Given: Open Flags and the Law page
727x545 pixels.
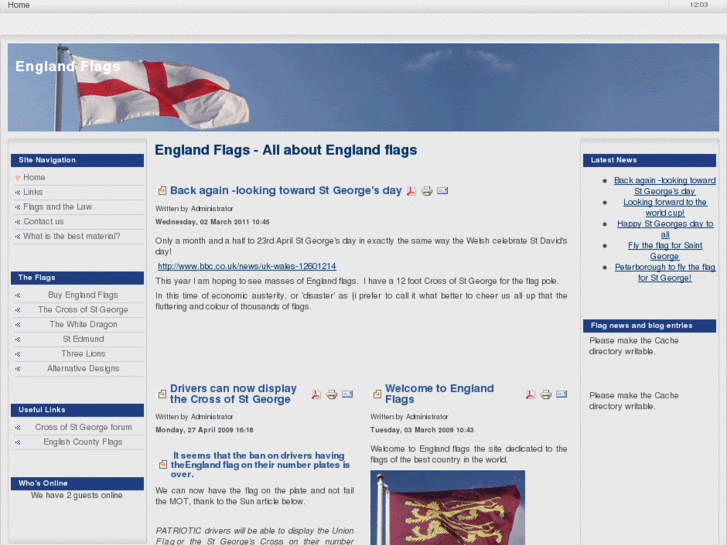Looking at the screenshot, I should tap(57, 207).
